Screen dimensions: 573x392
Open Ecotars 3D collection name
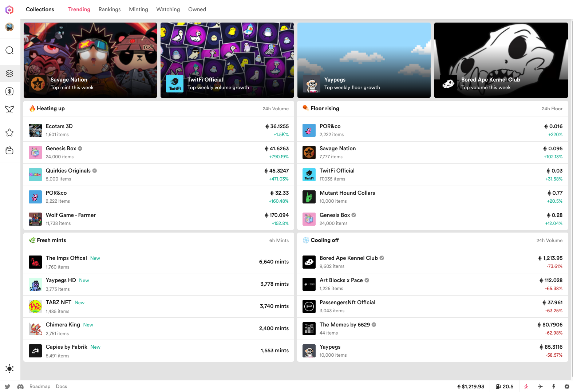pyautogui.click(x=59, y=126)
